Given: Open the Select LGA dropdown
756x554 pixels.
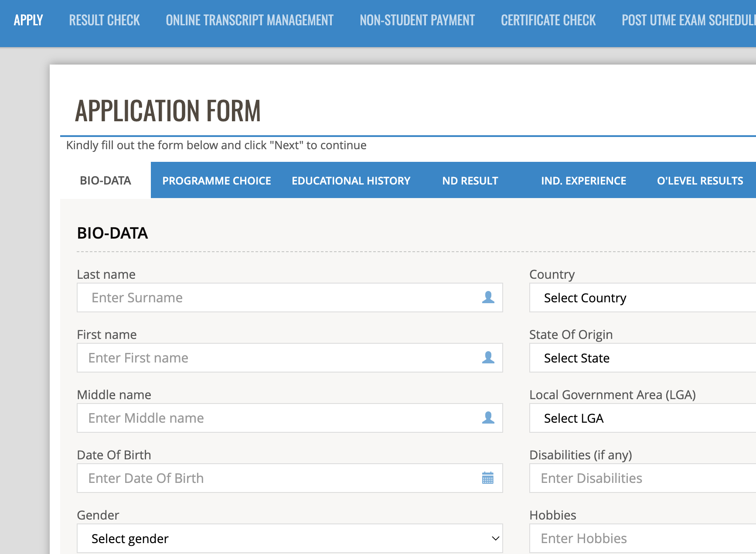Looking at the screenshot, I should (643, 418).
